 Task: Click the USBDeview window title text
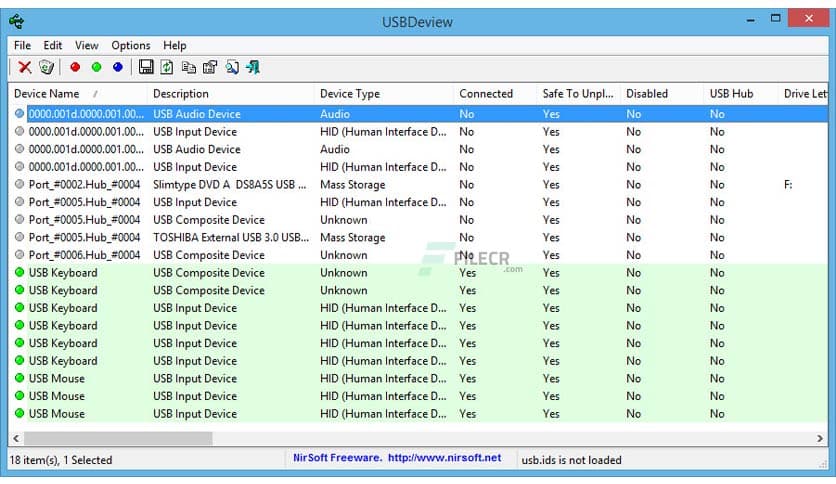pyautogui.click(x=417, y=22)
